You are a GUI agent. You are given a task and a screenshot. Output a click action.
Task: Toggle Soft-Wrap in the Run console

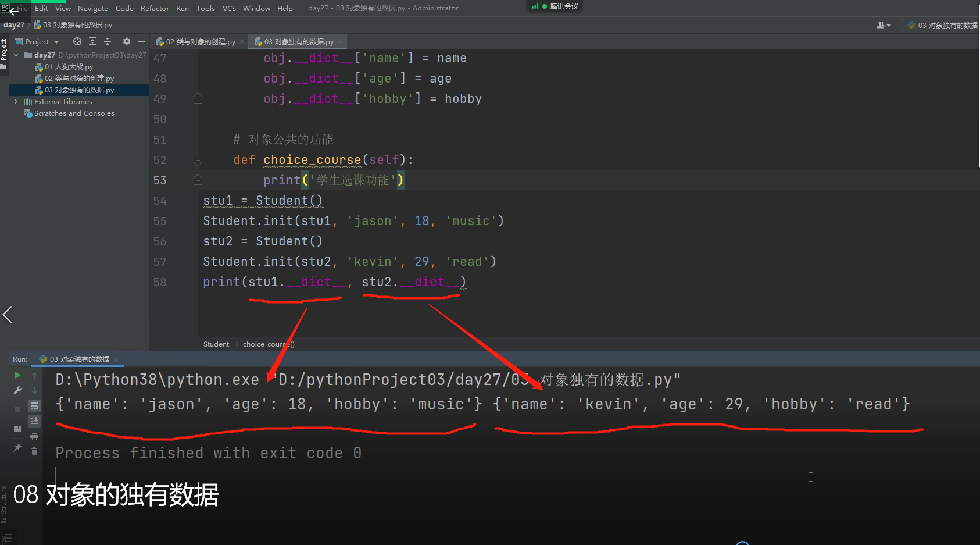tap(34, 406)
